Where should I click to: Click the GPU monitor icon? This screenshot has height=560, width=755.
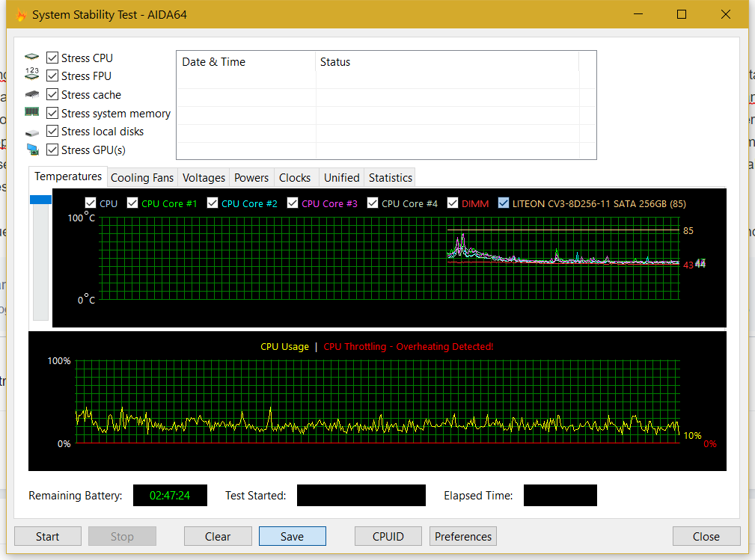(33, 150)
